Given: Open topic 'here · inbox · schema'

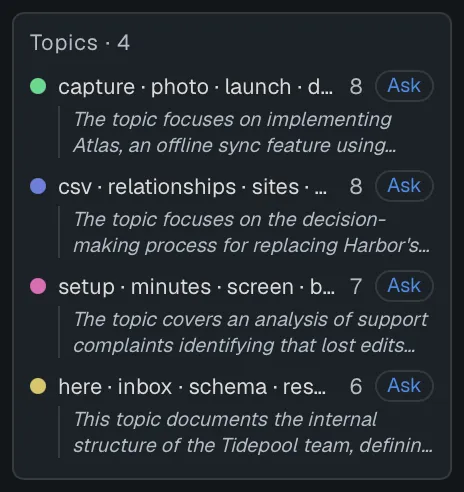Looking at the screenshot, I should pyautogui.click(x=192, y=387).
